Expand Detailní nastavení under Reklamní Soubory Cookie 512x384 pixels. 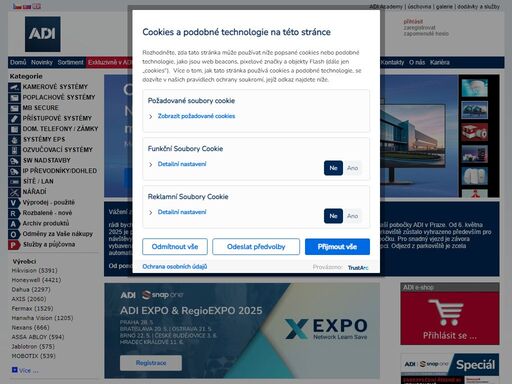182,212
